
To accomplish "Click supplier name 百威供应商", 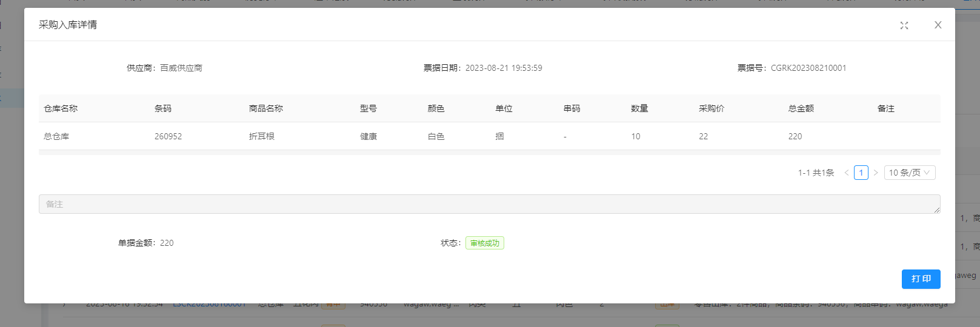I will pyautogui.click(x=181, y=68).
